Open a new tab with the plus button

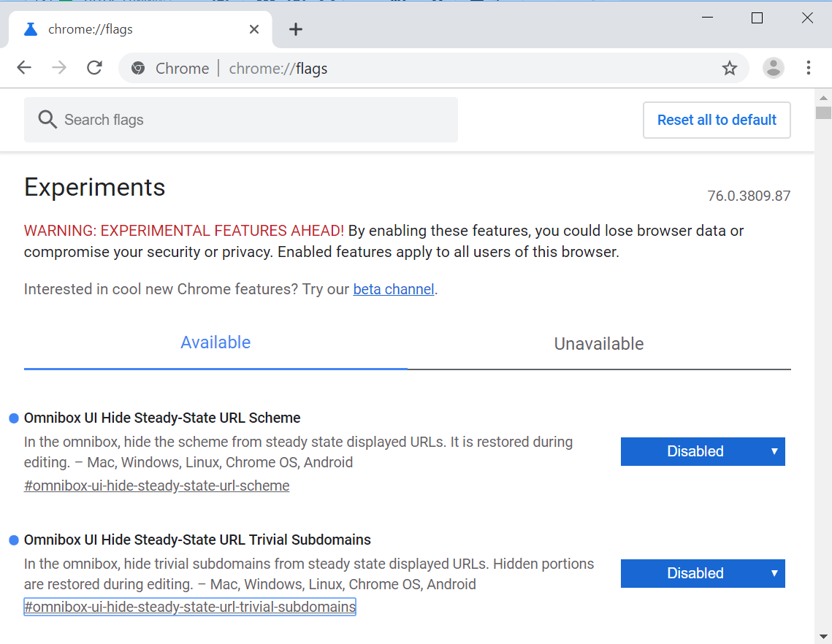coord(296,29)
